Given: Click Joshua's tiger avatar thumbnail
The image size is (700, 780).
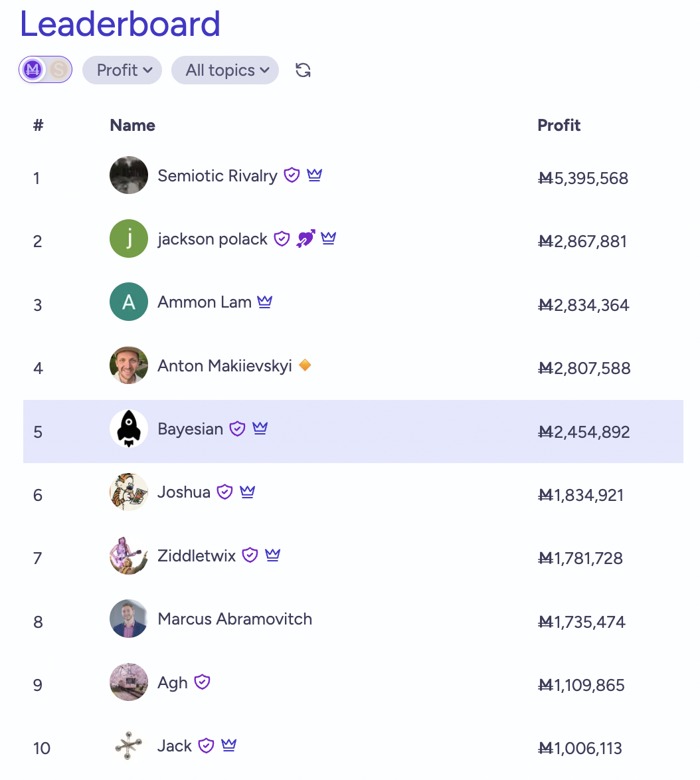Looking at the screenshot, I should tap(128, 492).
